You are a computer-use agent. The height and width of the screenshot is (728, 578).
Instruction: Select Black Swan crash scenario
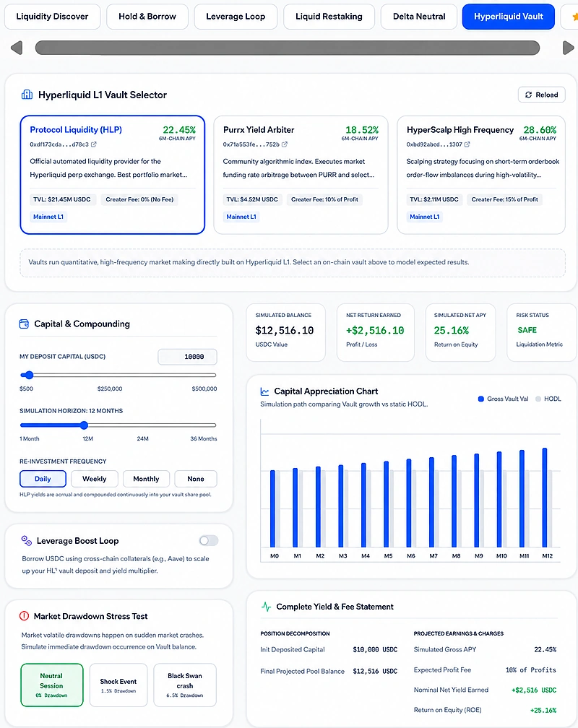point(185,685)
